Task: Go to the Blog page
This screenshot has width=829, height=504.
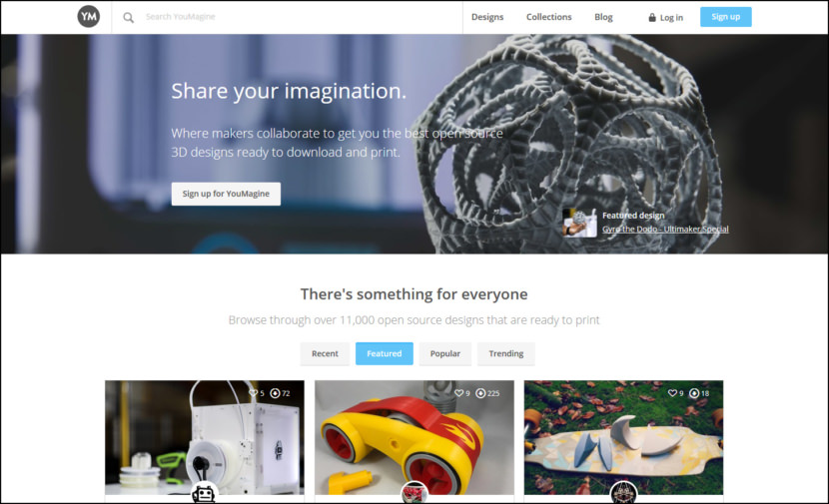Action: 603,17
